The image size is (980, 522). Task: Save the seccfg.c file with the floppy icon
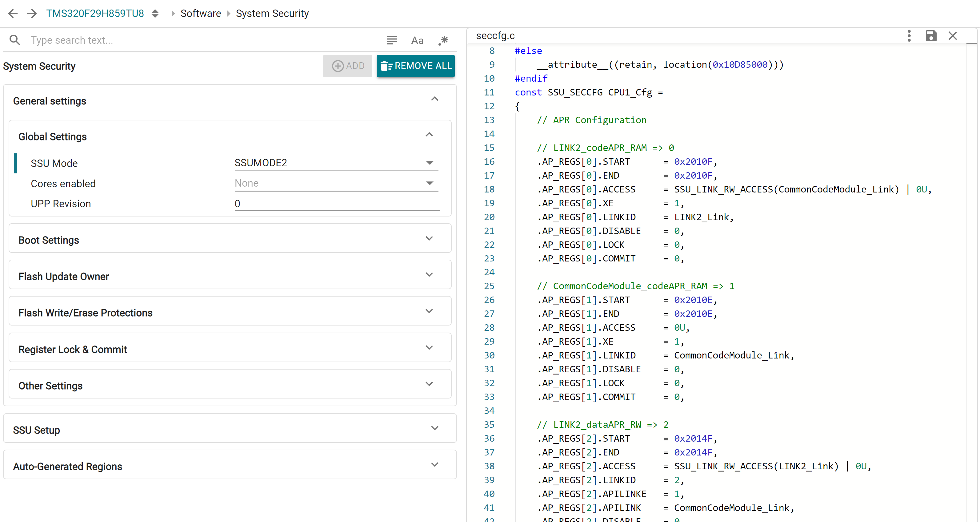click(931, 35)
